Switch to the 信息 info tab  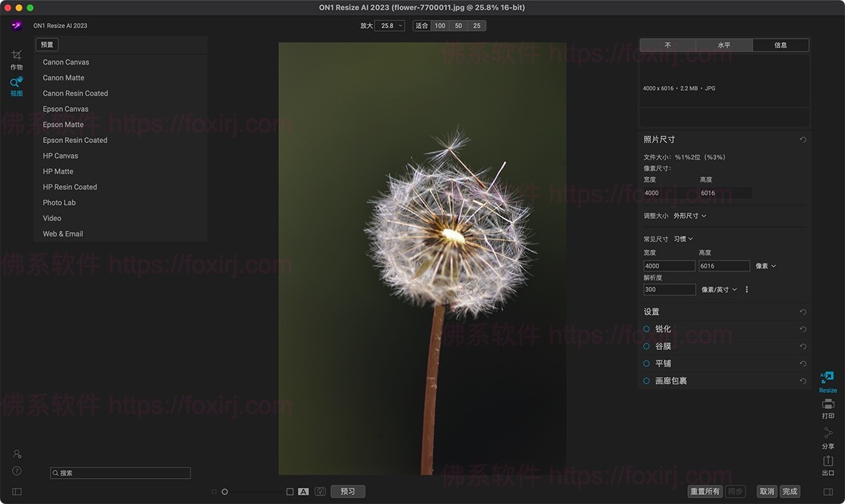coord(780,45)
